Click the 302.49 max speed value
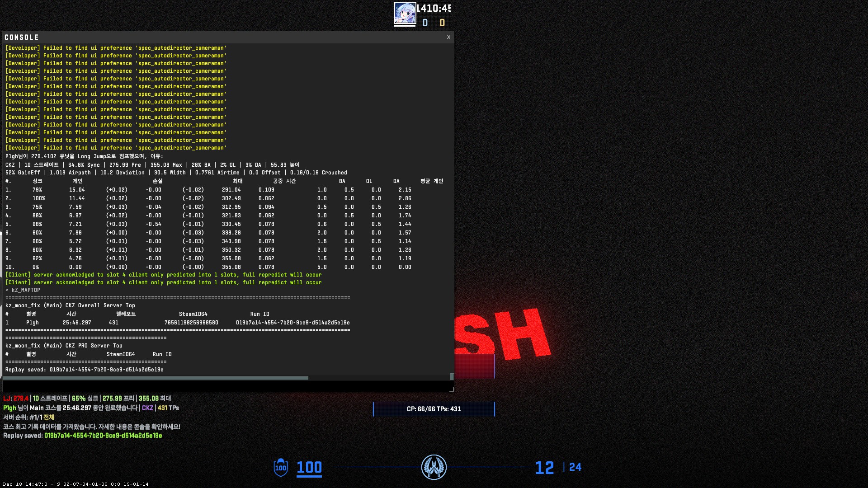The width and height of the screenshot is (868, 488). pos(231,198)
